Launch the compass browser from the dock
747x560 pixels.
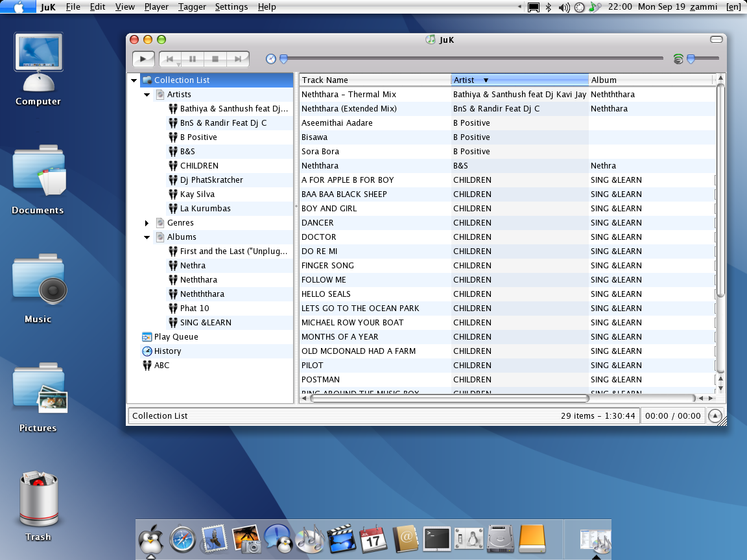click(x=182, y=539)
